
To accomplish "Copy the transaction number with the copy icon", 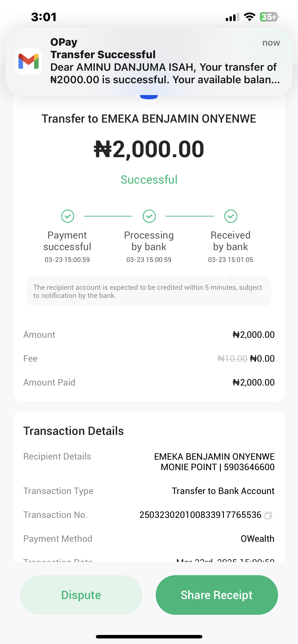I will click(x=268, y=515).
